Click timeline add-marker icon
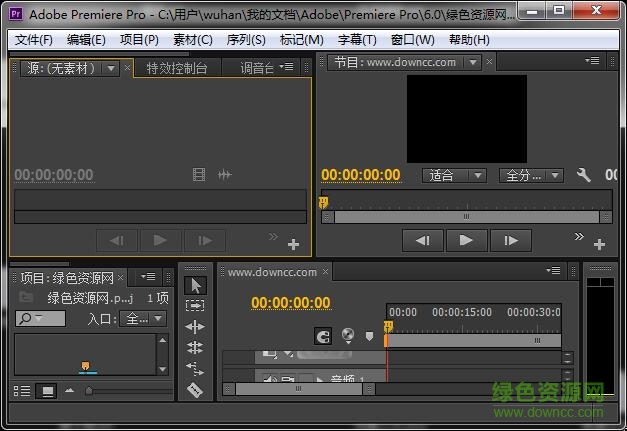This screenshot has width=627, height=431. pyautogui.click(x=369, y=337)
